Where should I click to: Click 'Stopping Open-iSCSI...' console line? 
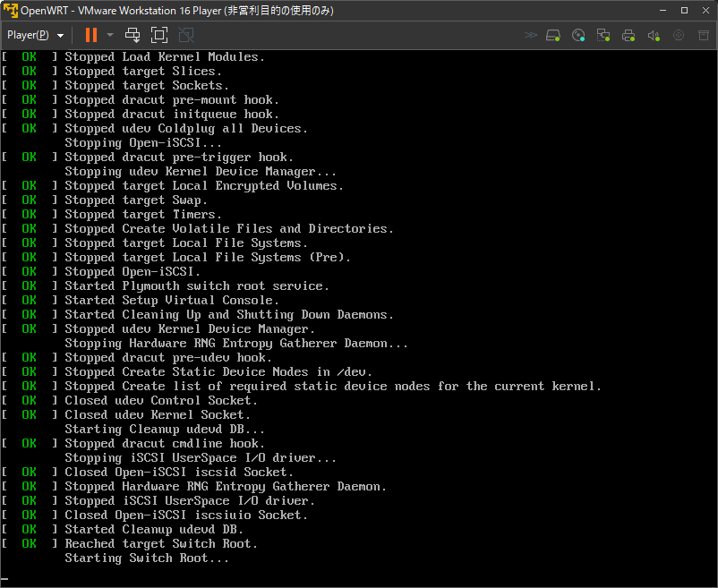tap(143, 143)
